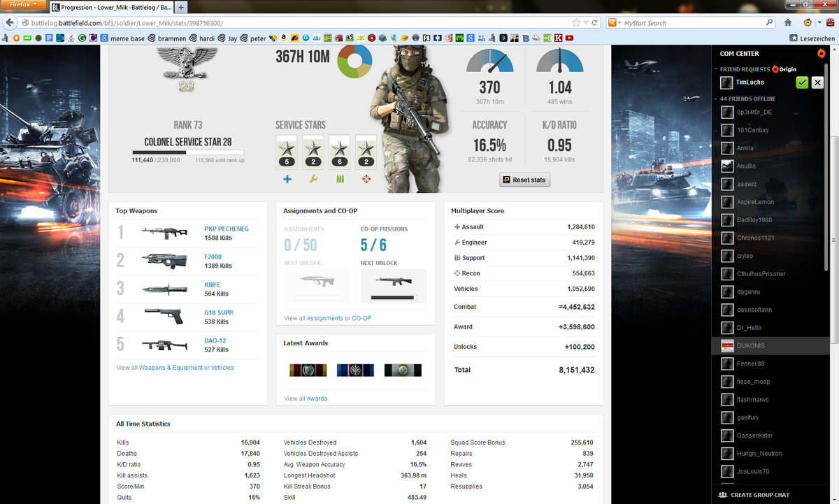This screenshot has width=839, height=504.
Task: View all Weapons & Equipment link
Action: 171,368
